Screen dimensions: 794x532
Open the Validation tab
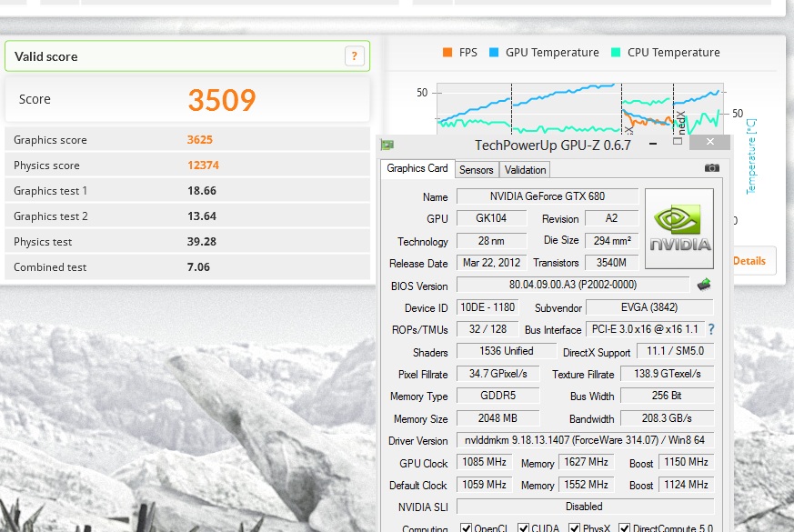525,170
